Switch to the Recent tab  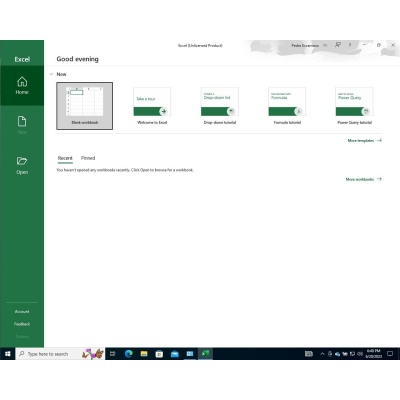pos(65,158)
